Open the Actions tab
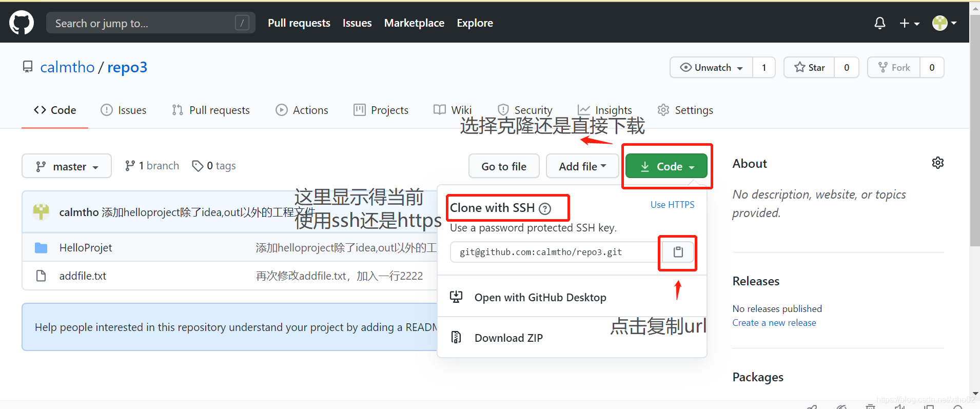The width and height of the screenshot is (980, 409). [x=302, y=110]
